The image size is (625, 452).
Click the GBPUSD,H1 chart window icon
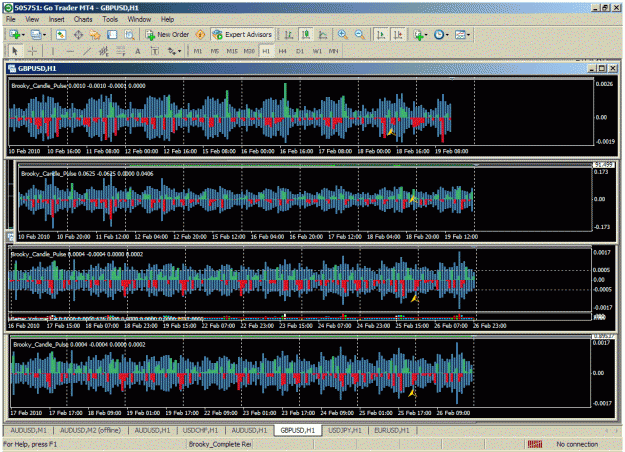12,69
